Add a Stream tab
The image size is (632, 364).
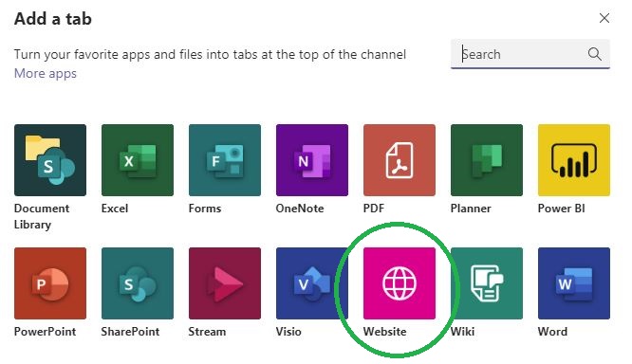point(225,283)
